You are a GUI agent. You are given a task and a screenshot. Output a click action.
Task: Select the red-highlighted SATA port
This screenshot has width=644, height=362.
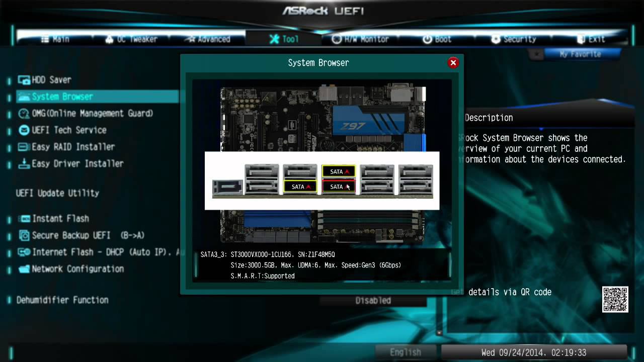pos(339,187)
